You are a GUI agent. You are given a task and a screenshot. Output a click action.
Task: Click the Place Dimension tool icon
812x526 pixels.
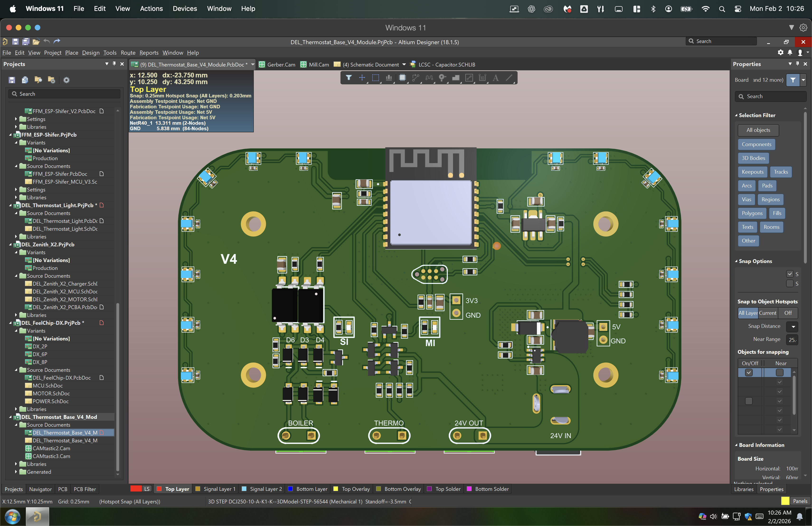(x=482, y=78)
